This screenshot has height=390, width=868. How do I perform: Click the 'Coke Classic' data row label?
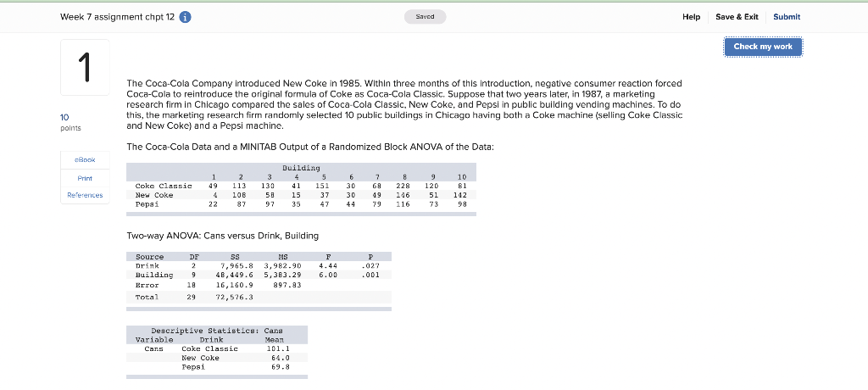click(164, 187)
